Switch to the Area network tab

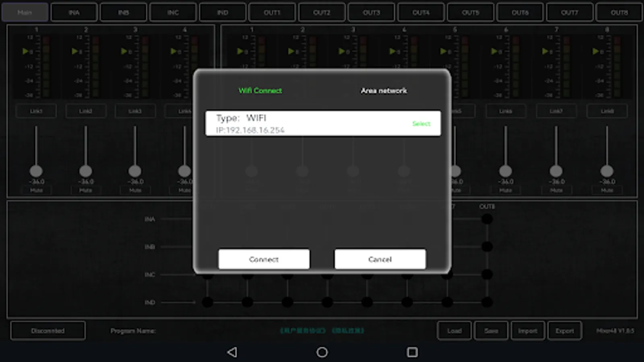384,90
